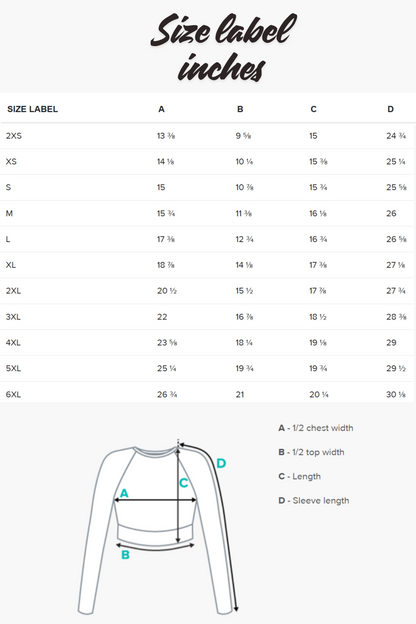Click the XL sleeve length value 27 ⅛
Image resolution: width=416 pixels, height=624 pixels.
[396, 265]
